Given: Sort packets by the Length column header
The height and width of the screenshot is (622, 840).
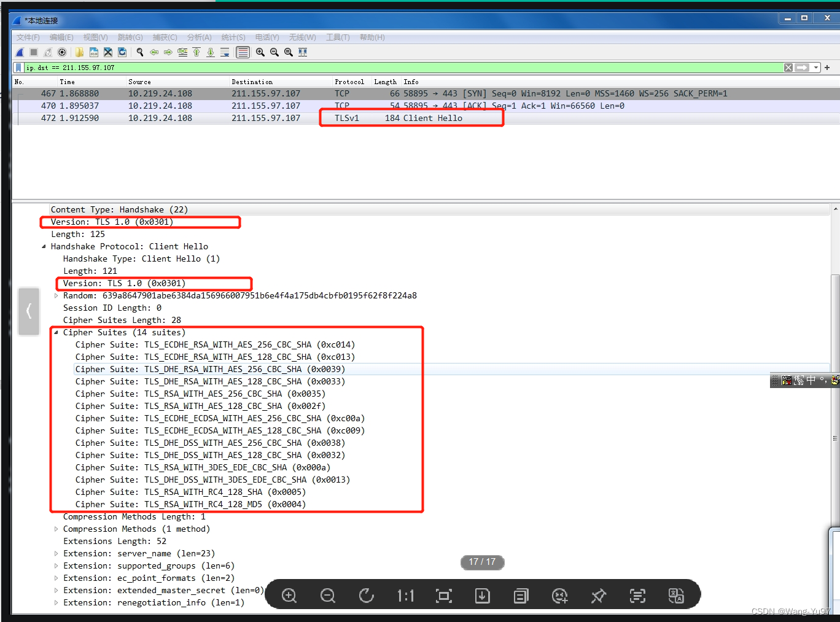Looking at the screenshot, I should pos(386,82).
